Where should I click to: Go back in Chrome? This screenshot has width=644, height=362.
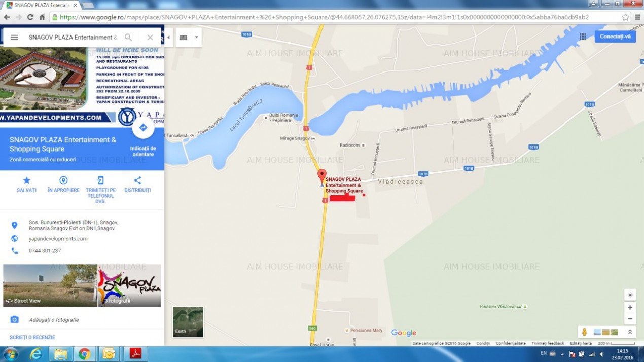tap(7, 17)
